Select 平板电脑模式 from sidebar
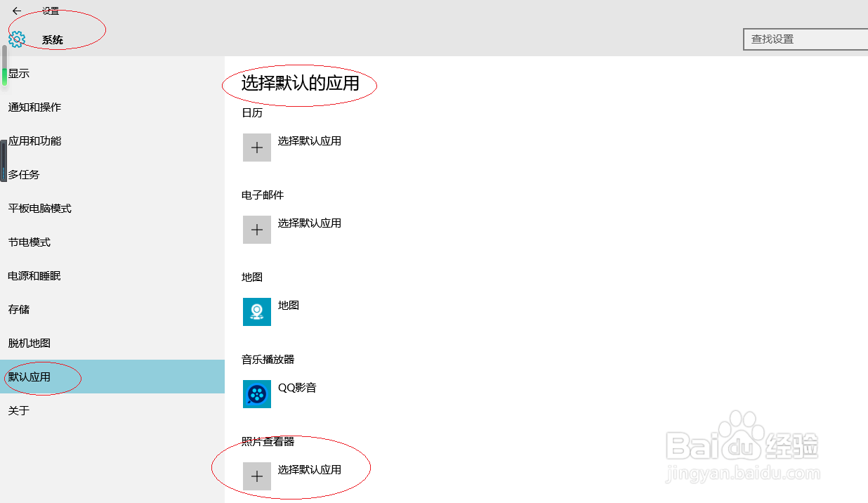This screenshot has width=868, height=503. [39, 208]
